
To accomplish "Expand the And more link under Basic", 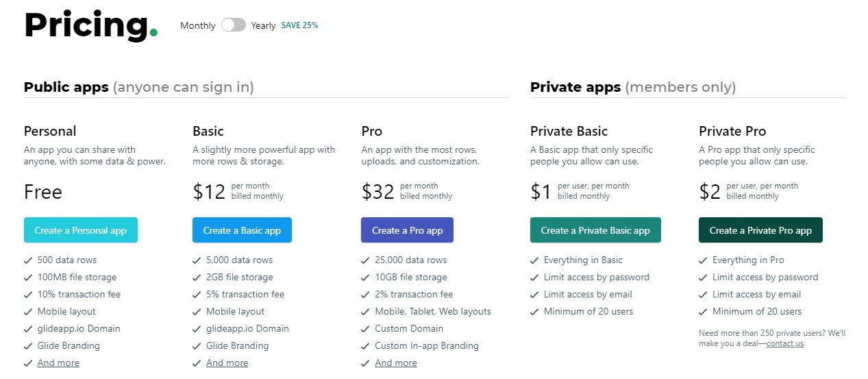I will pos(227,363).
